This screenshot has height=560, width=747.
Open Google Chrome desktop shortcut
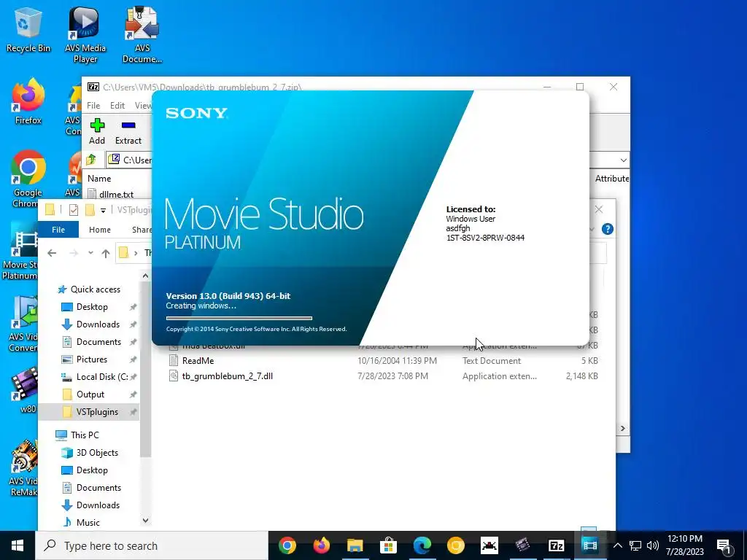(x=28, y=179)
